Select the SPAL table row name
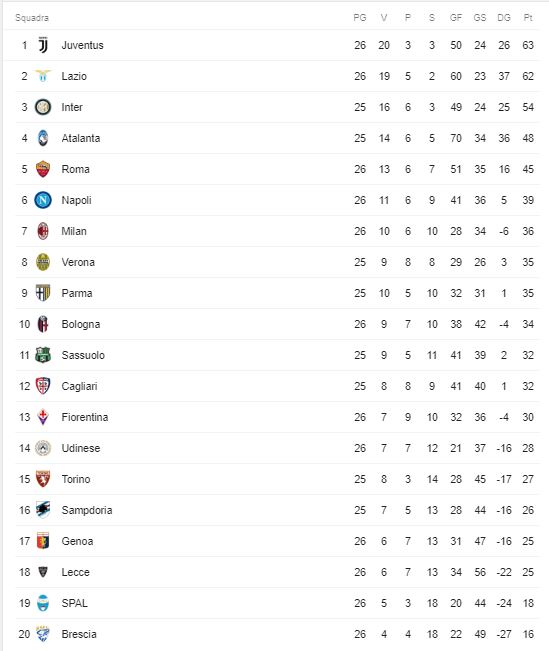 tap(74, 603)
